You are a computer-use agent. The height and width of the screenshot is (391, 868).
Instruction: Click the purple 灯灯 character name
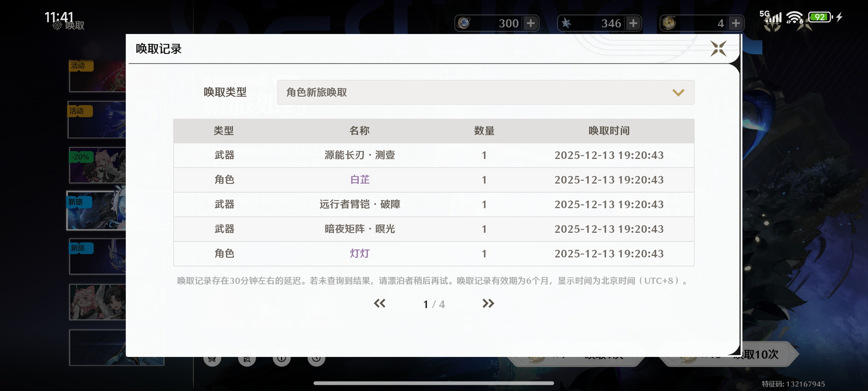(360, 253)
